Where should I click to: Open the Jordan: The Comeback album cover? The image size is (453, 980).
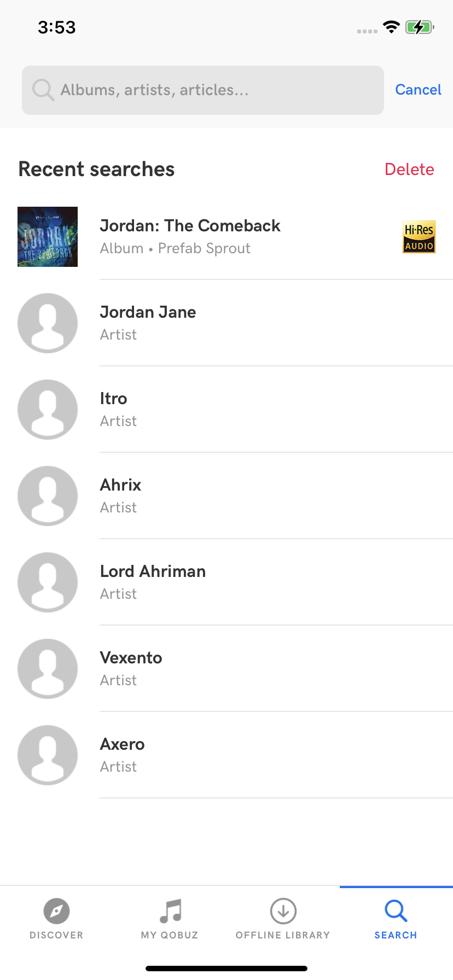tap(48, 237)
